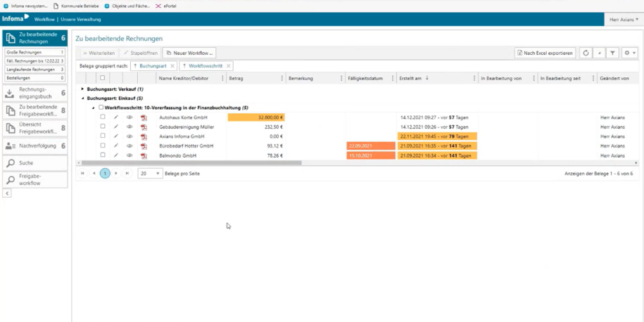Remove the Buchungsart grouping chip
644x322 pixels.
coord(173,66)
